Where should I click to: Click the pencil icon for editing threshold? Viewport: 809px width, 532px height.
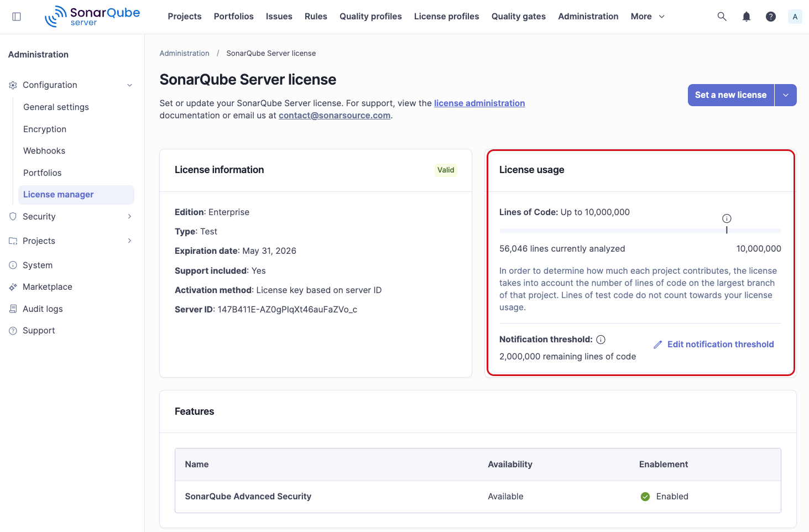coord(658,345)
